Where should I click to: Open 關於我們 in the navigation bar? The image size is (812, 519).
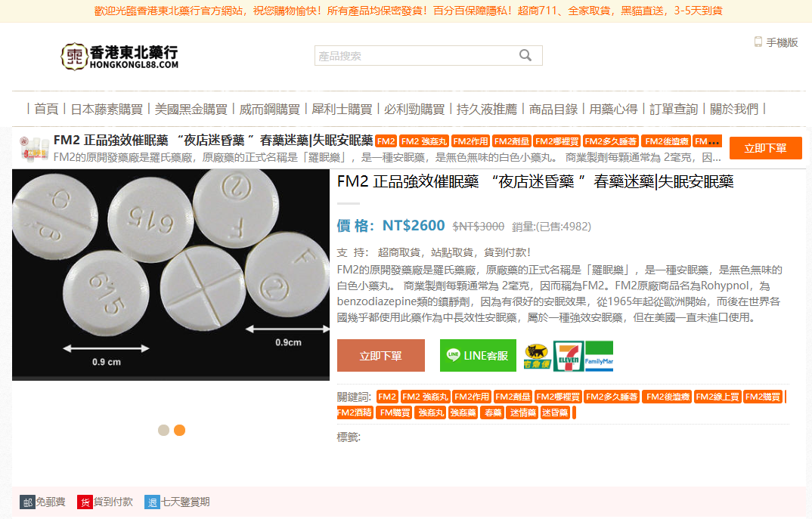click(734, 110)
